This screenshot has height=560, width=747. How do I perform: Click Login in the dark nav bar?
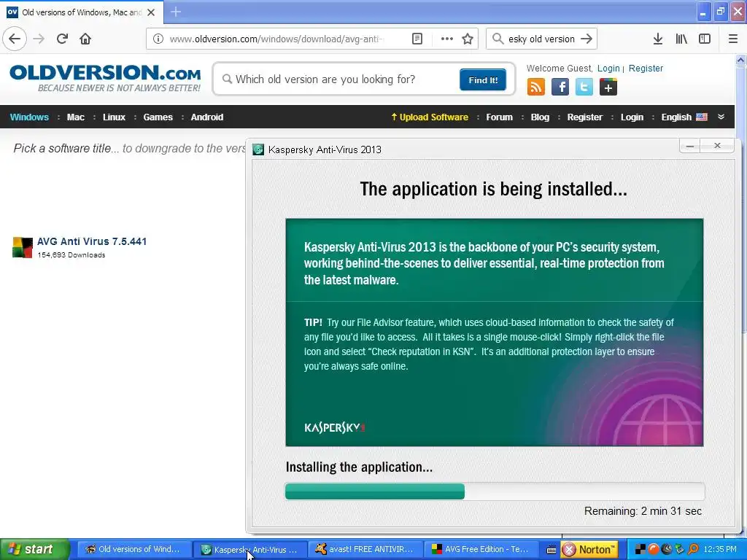coord(632,117)
